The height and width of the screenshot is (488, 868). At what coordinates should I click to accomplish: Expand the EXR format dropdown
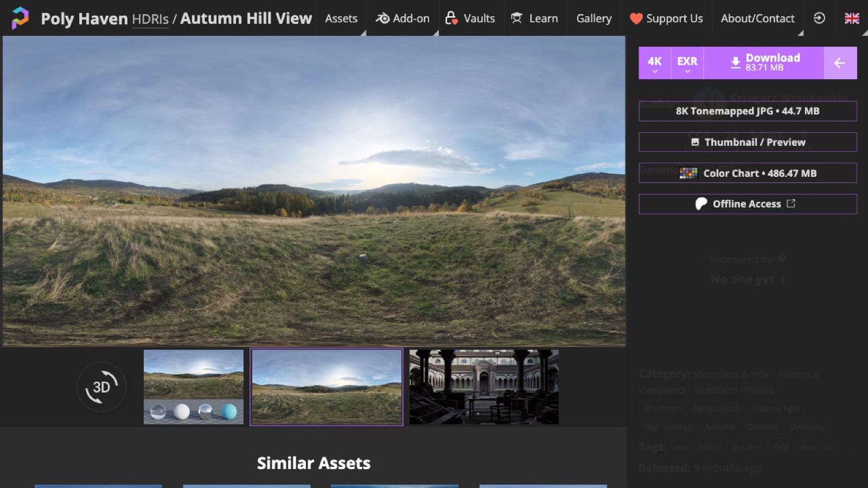(x=687, y=63)
